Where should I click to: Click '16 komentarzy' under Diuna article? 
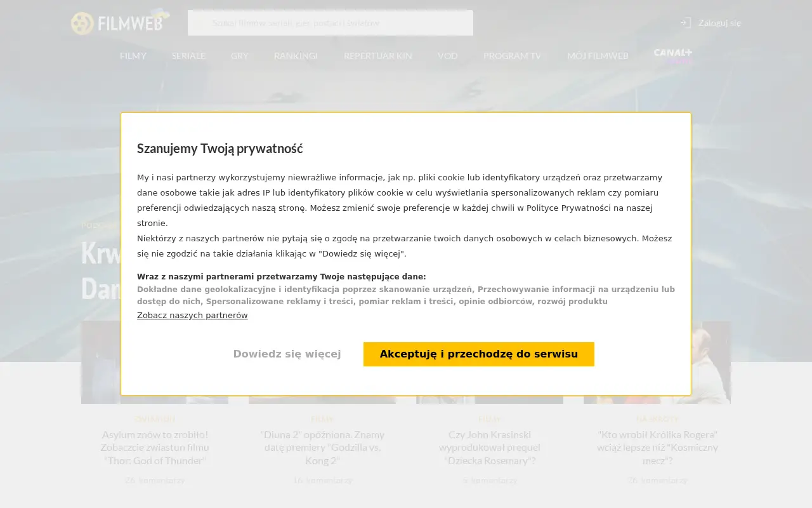point(322,481)
